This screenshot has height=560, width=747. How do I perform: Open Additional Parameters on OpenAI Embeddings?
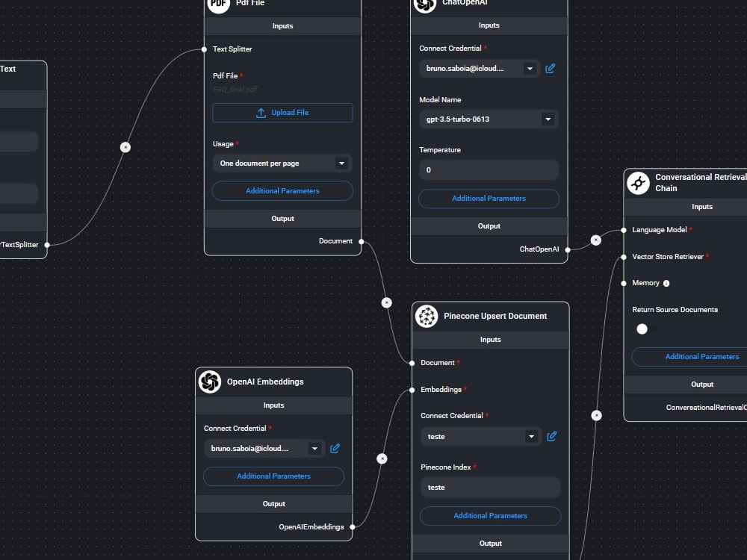point(273,476)
